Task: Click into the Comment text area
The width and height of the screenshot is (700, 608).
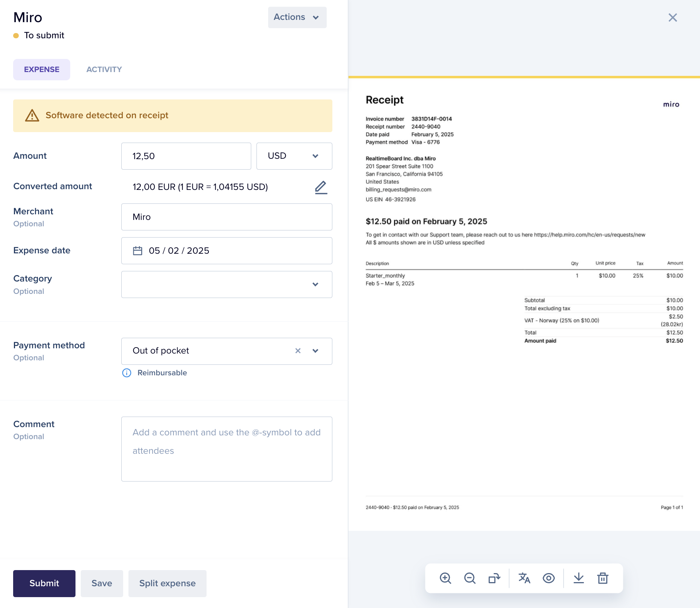Action: tap(226, 449)
